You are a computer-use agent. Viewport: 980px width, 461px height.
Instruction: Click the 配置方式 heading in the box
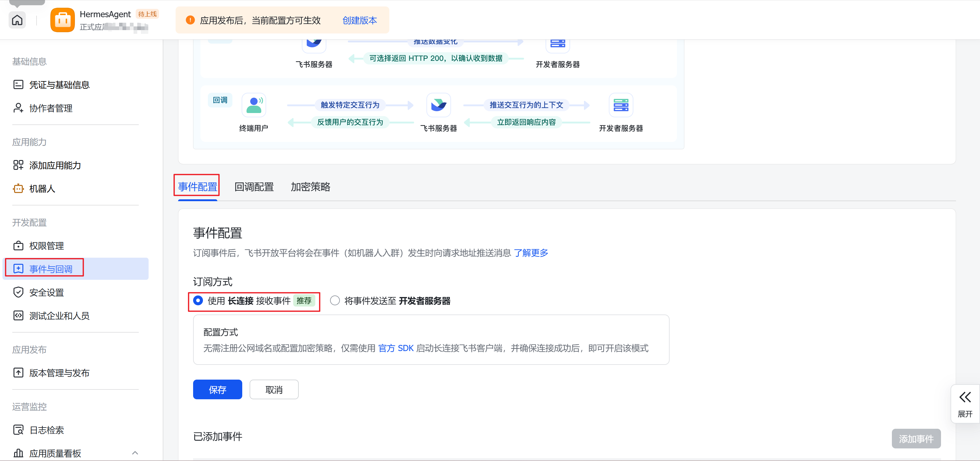pyautogui.click(x=221, y=332)
